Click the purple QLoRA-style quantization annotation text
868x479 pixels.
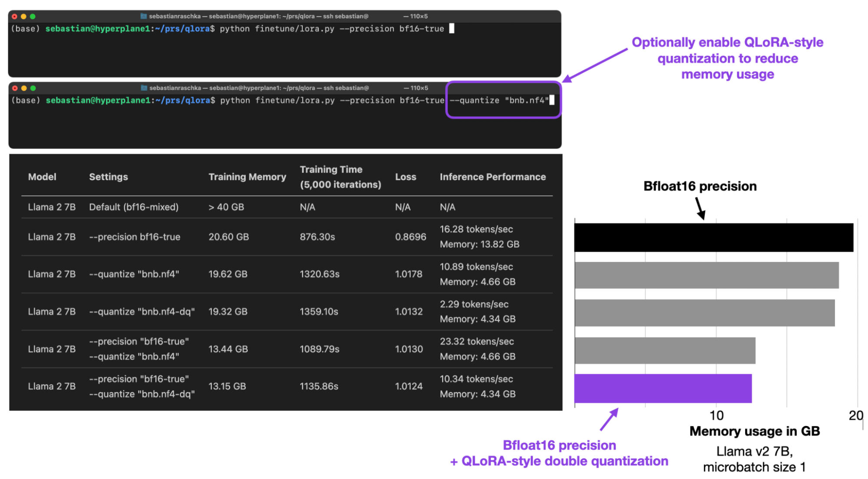[727, 58]
